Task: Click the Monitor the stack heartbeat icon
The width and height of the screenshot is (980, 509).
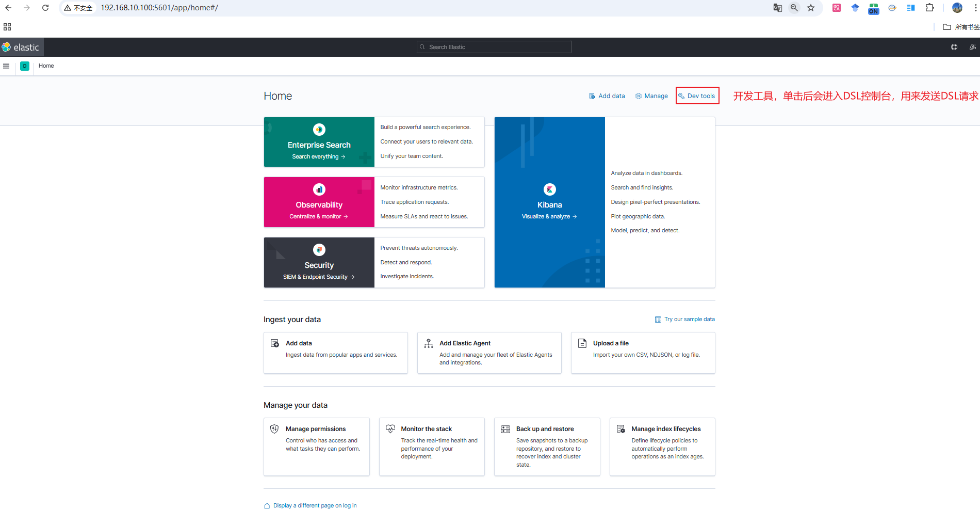Action: pos(390,429)
